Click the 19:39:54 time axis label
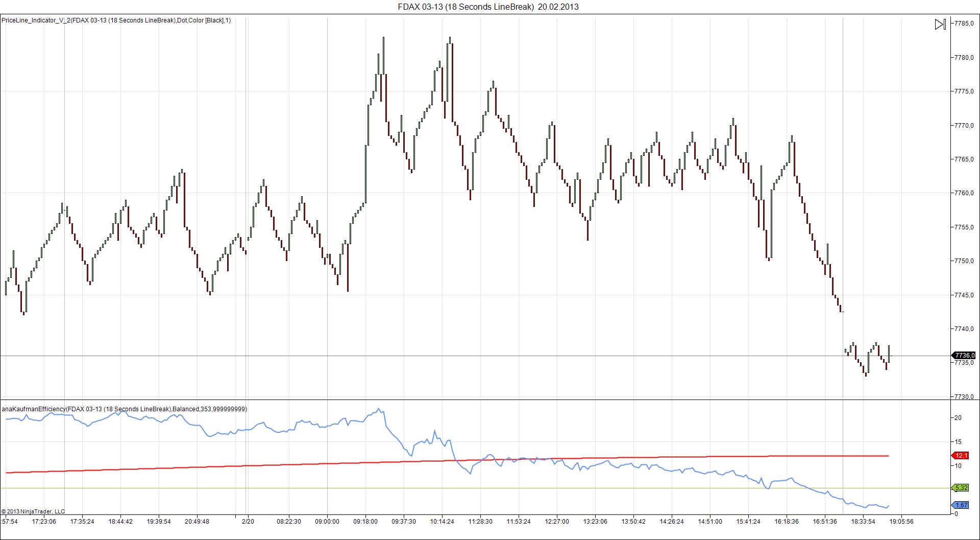This screenshot has height=540, width=980. (x=159, y=522)
